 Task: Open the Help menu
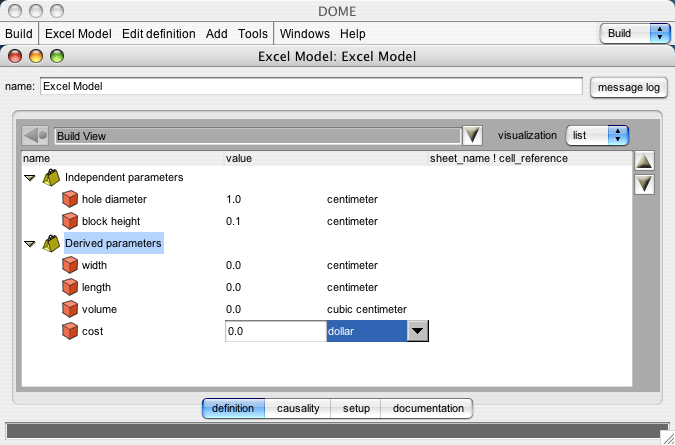pos(353,34)
